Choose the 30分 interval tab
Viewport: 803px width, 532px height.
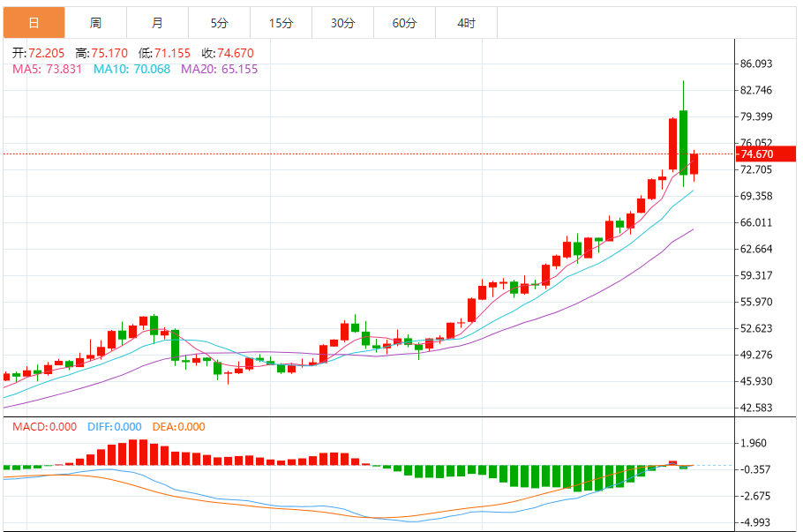pos(342,23)
